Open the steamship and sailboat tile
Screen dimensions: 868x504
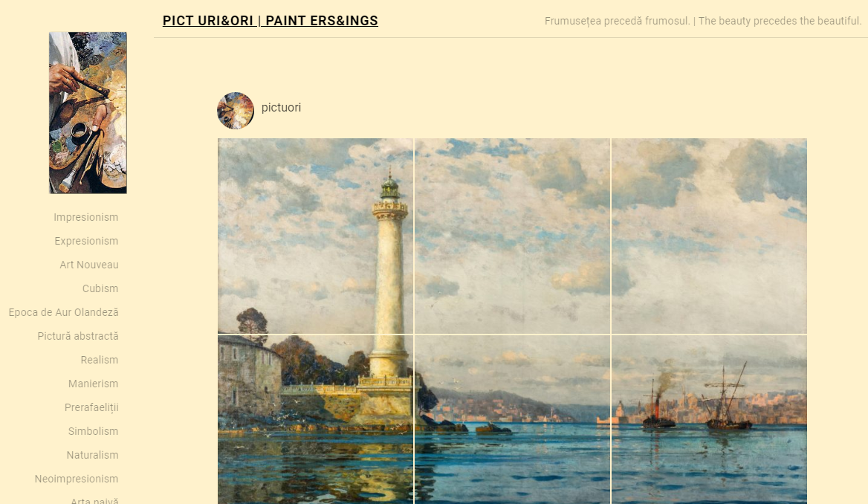(709, 420)
